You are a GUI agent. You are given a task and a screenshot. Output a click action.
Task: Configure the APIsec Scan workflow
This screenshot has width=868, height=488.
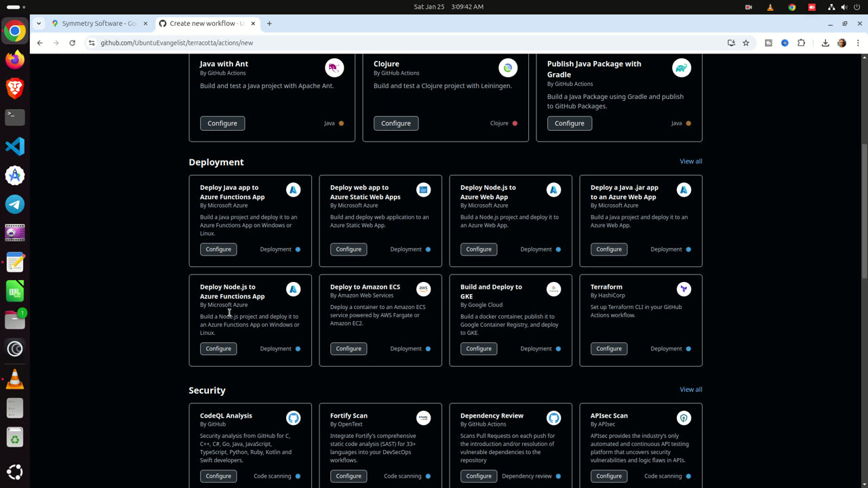[609, 476]
